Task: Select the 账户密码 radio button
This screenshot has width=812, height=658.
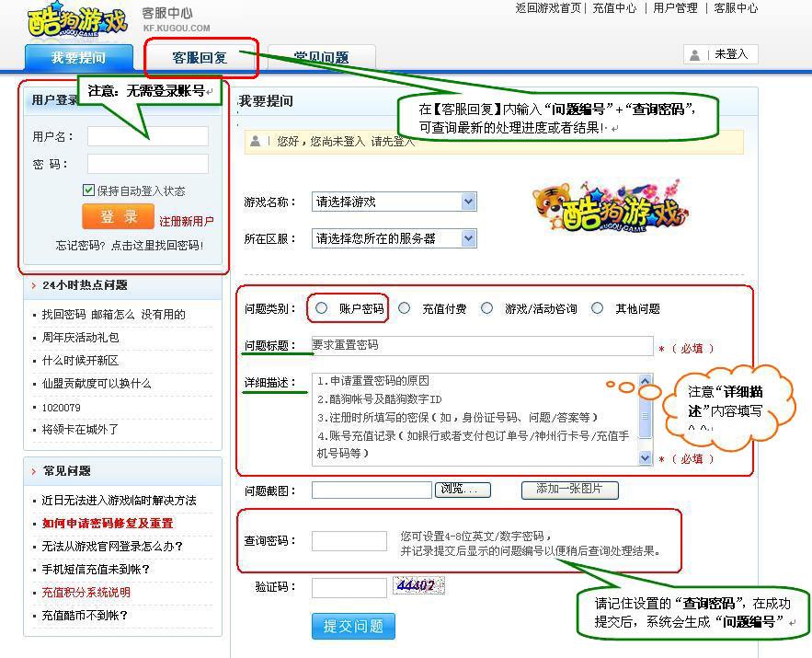Action: click(x=322, y=308)
